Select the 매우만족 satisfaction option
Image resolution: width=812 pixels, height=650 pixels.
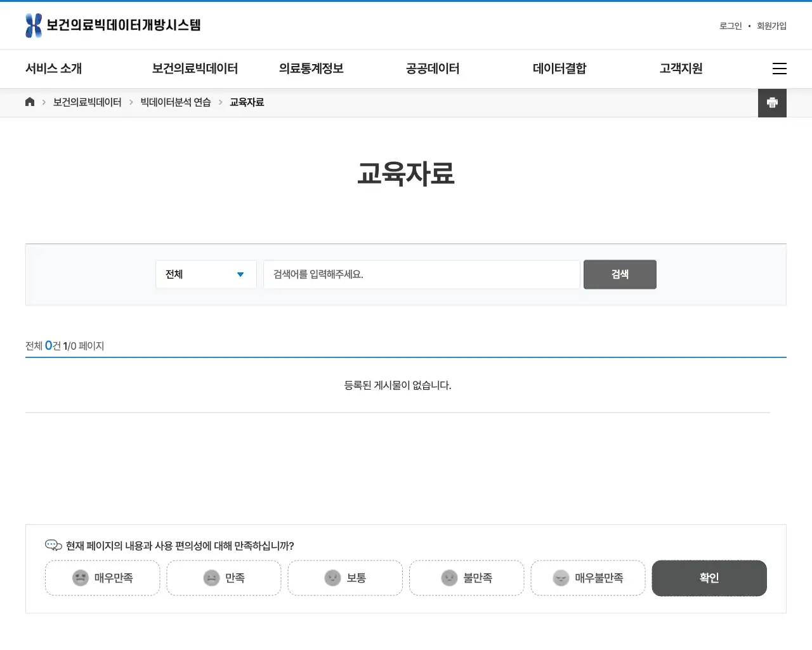[x=102, y=578]
